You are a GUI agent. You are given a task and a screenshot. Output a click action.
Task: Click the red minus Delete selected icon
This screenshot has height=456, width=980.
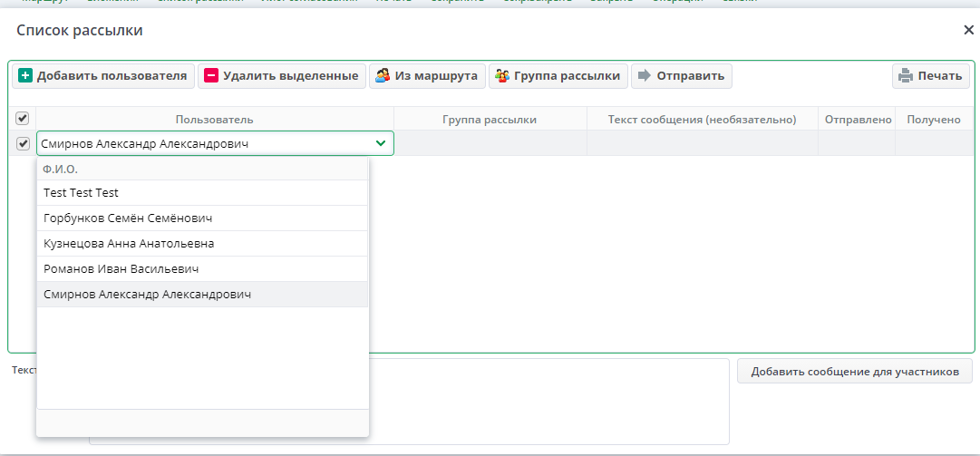(211, 76)
